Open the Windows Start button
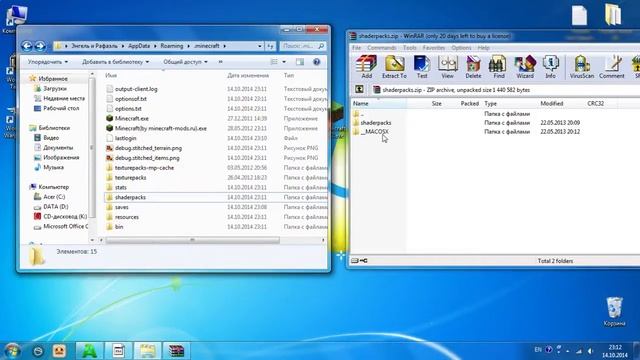The image size is (640, 360). (12, 351)
